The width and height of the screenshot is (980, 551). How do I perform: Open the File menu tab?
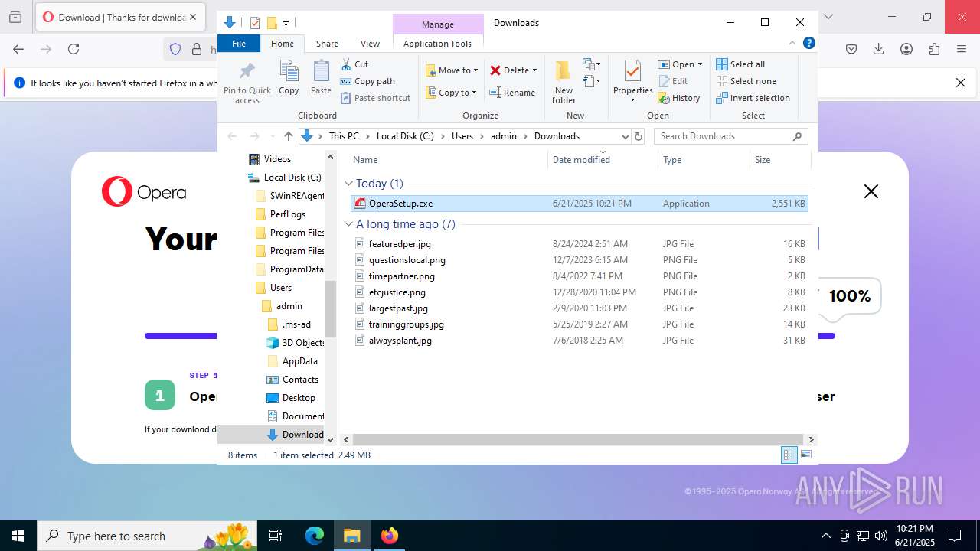[239, 44]
